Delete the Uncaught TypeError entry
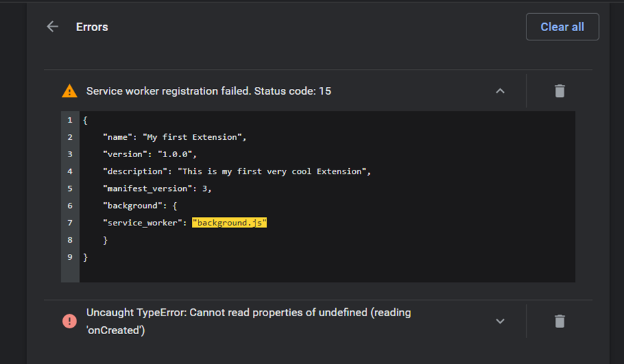Image resolution: width=624 pixels, height=364 pixels. 560,321
